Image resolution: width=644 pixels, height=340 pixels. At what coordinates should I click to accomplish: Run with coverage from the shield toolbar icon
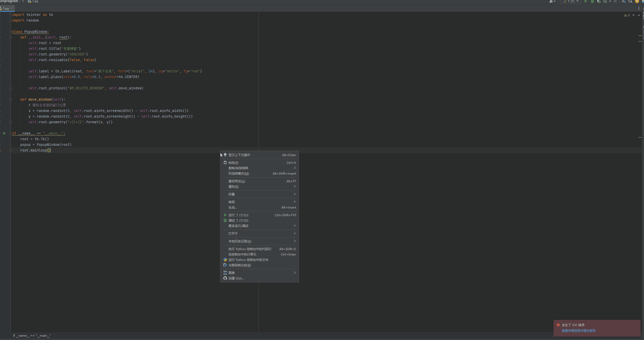599,1
